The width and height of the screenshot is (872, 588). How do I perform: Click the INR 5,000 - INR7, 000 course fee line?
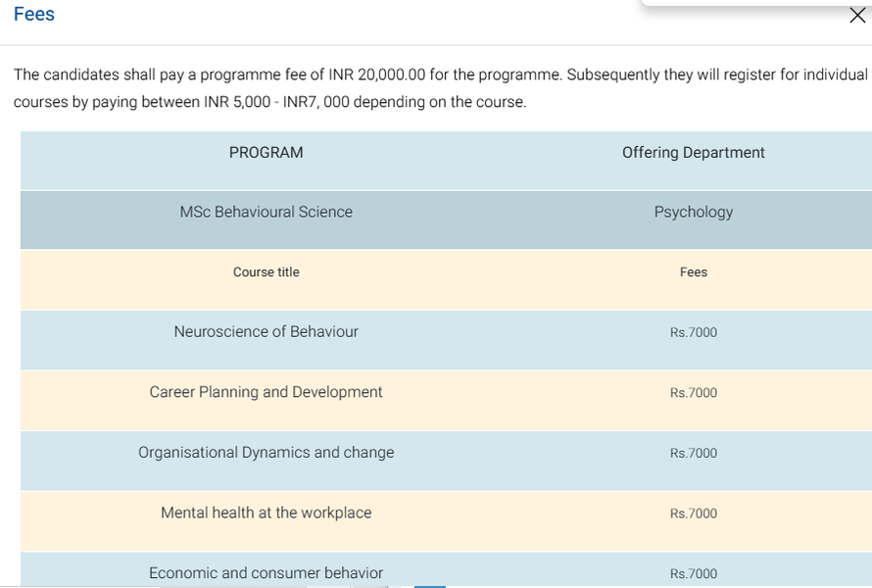click(269, 103)
